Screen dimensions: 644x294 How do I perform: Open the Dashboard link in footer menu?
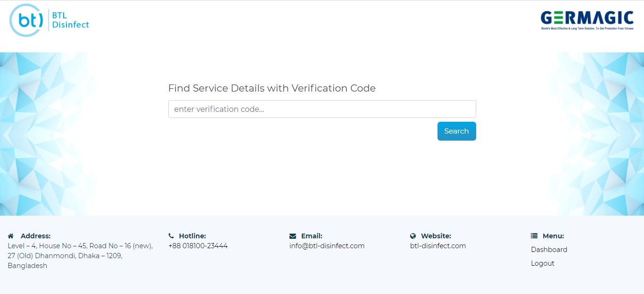[x=549, y=250]
